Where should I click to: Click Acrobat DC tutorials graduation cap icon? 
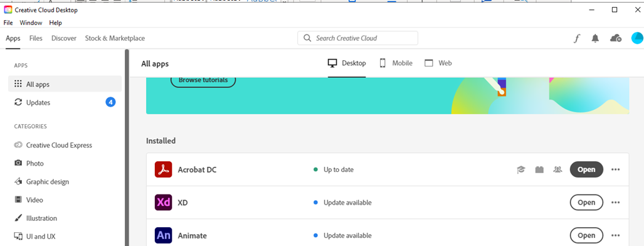pyautogui.click(x=521, y=169)
